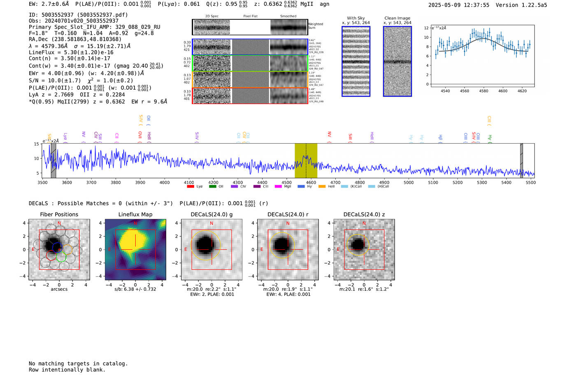Open the DECaLS z-band cutout
Viewport: 576px width, 392px height.
coord(364,250)
